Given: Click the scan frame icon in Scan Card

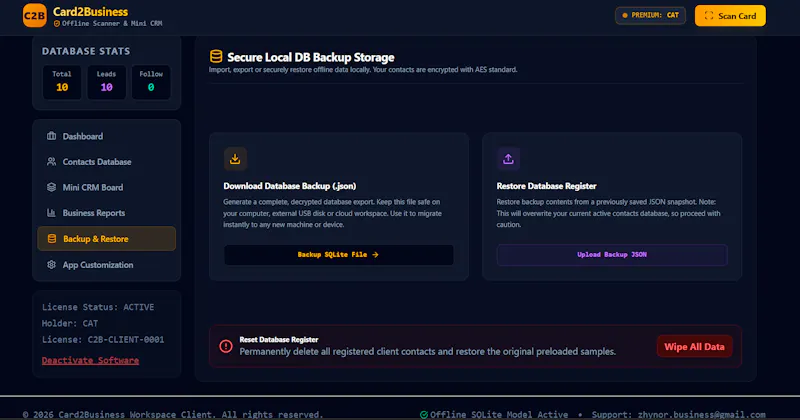Looking at the screenshot, I should click(x=709, y=15).
